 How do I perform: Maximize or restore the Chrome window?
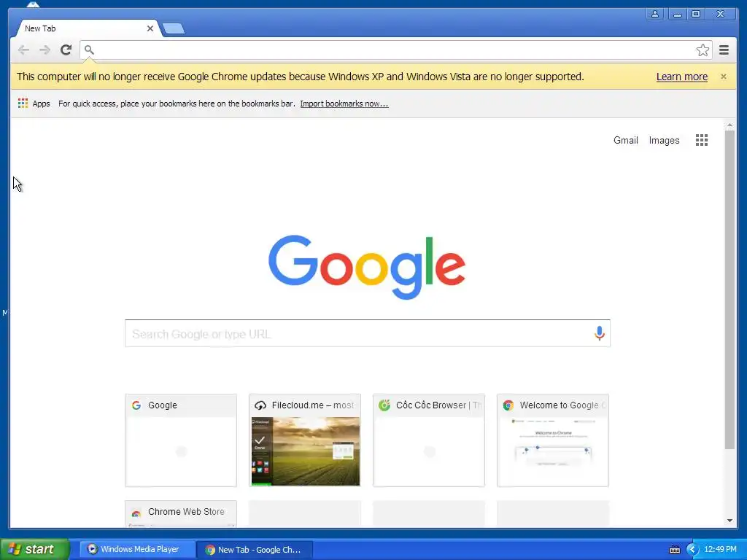click(x=696, y=14)
